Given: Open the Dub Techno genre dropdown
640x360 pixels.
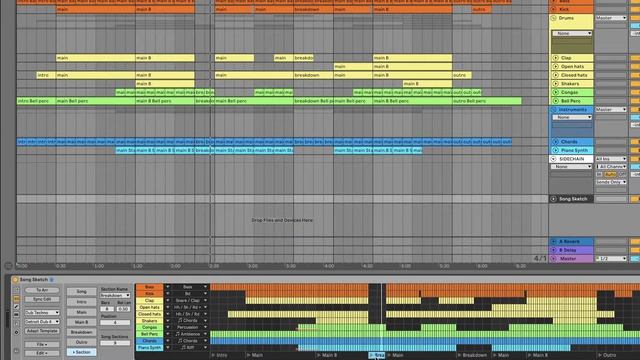Looking at the screenshot, I should (42, 312).
